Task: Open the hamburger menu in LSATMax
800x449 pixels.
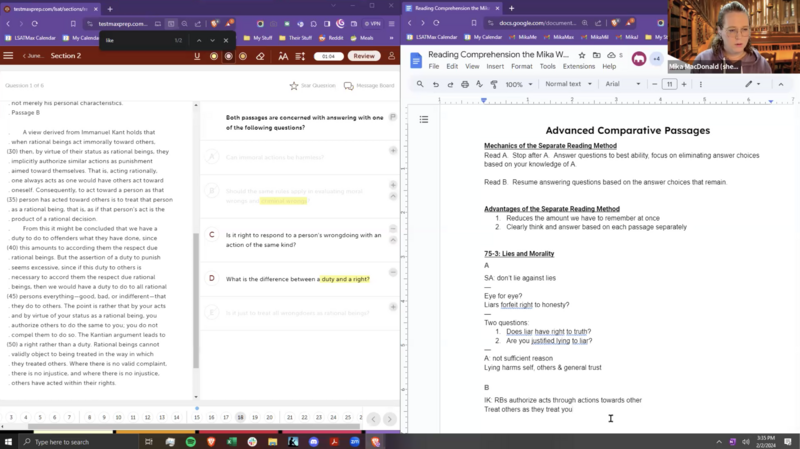Action: click(x=10, y=56)
